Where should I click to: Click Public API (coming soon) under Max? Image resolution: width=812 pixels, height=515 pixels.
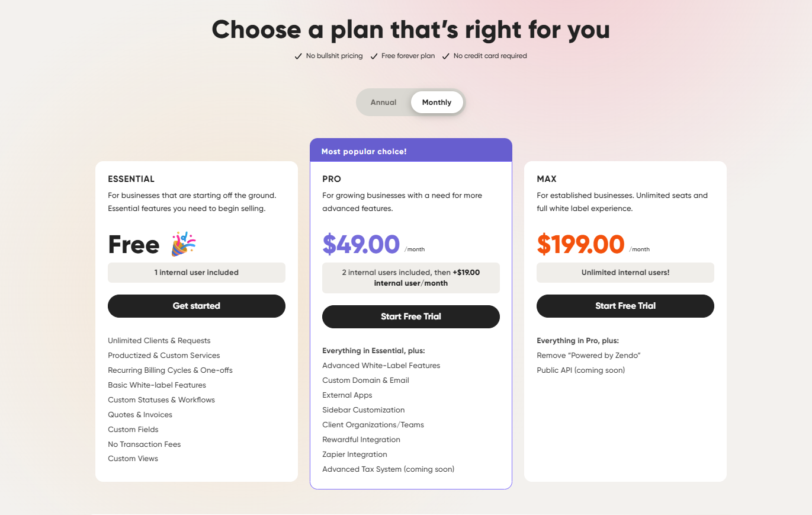click(x=580, y=370)
